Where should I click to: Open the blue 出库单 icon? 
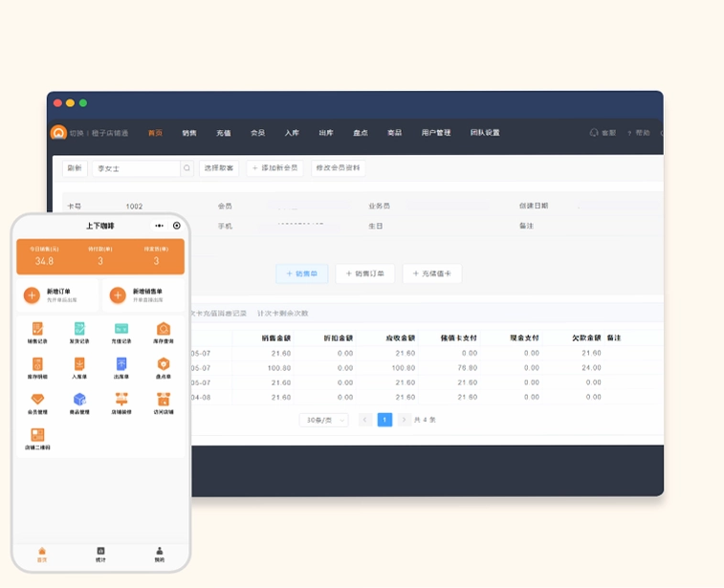121,364
